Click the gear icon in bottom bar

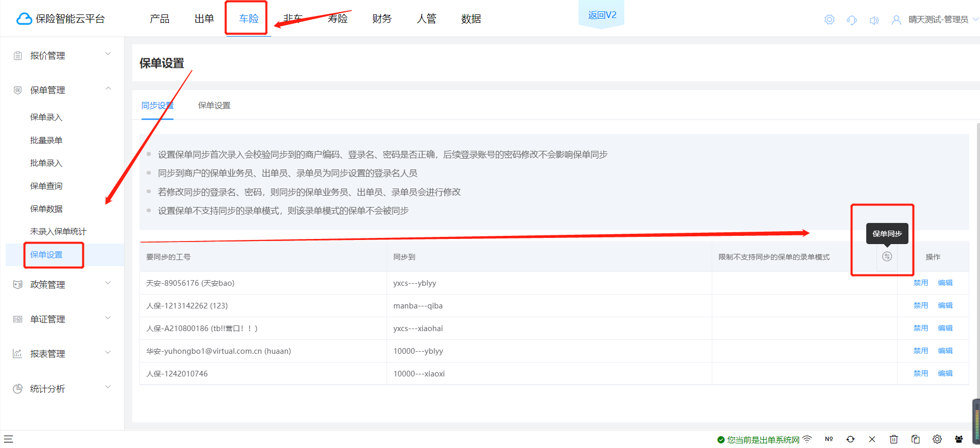tap(937, 439)
